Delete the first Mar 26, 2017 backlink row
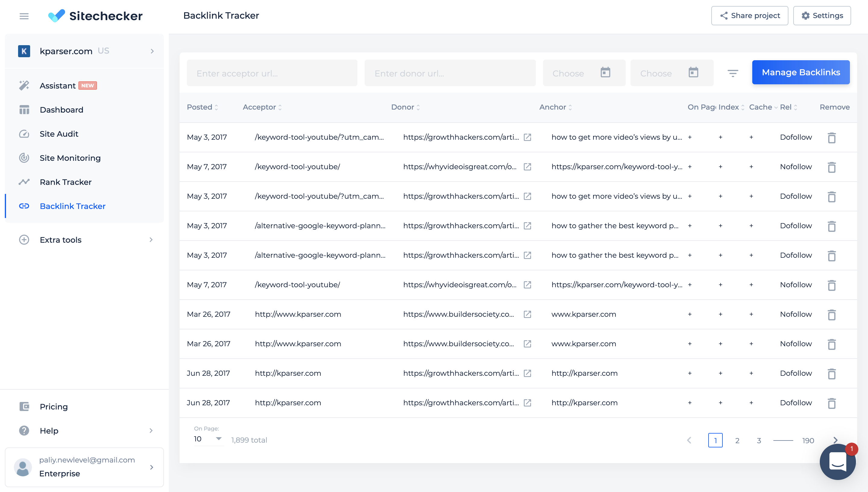 click(832, 315)
